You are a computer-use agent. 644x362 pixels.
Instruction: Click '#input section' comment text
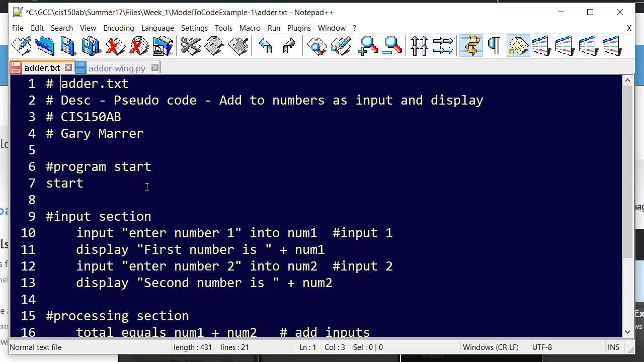click(99, 216)
